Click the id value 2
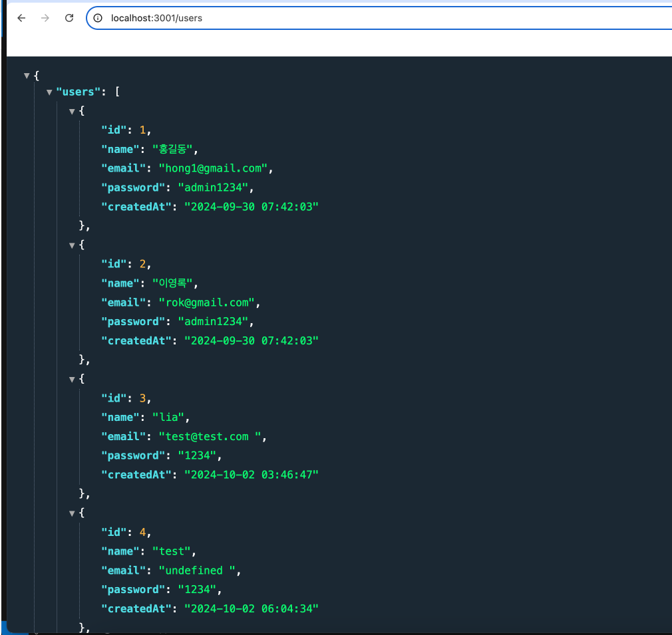This screenshot has width=672, height=635. point(142,264)
